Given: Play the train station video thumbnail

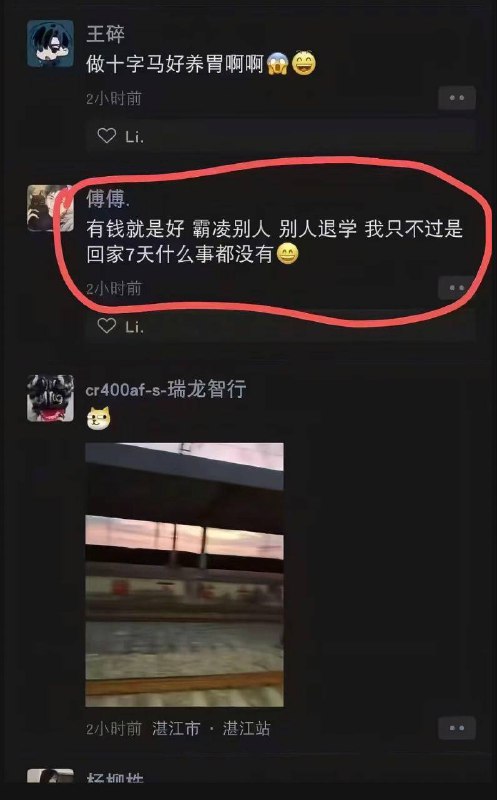Looking at the screenshot, I should click(x=184, y=575).
